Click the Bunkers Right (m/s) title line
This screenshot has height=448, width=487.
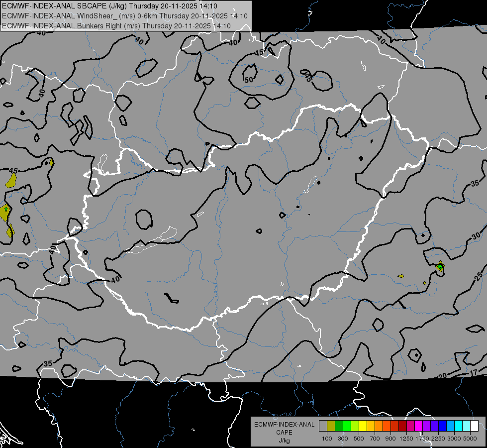116,26
